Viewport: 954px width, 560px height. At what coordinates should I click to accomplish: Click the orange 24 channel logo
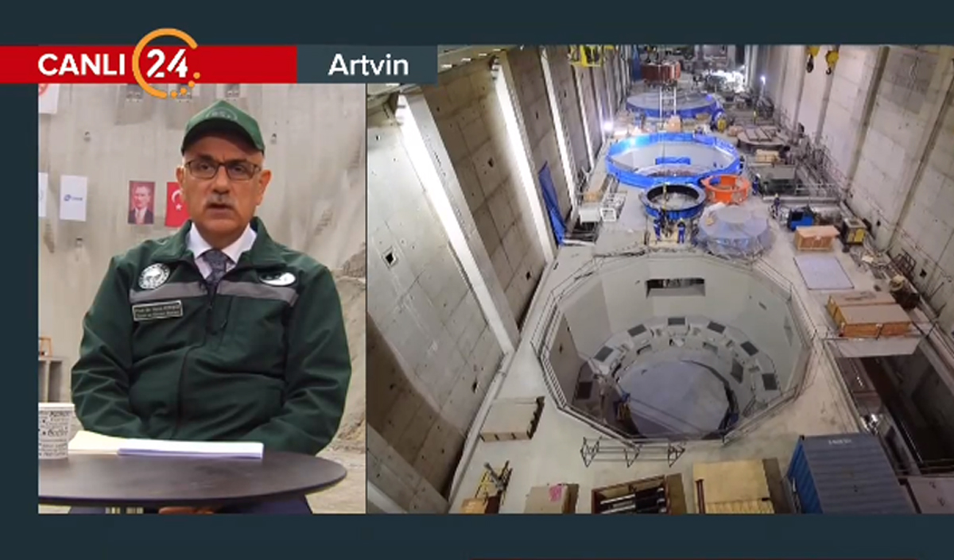point(165,63)
